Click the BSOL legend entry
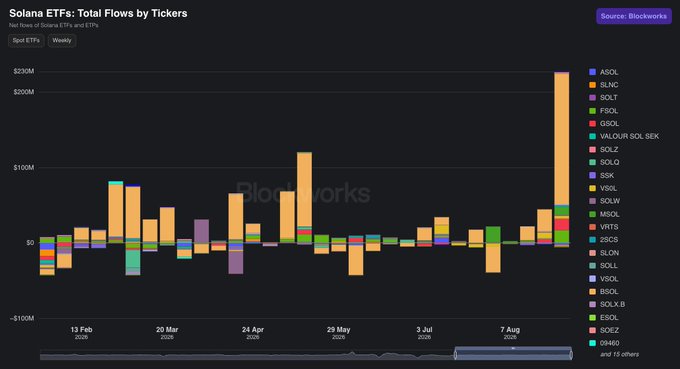The image size is (680, 369). click(x=604, y=291)
